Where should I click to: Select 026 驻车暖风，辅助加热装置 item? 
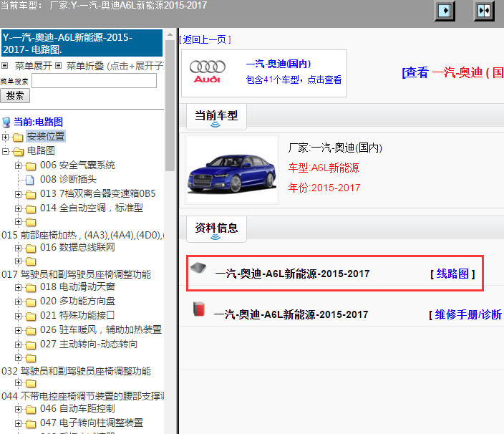tap(101, 330)
